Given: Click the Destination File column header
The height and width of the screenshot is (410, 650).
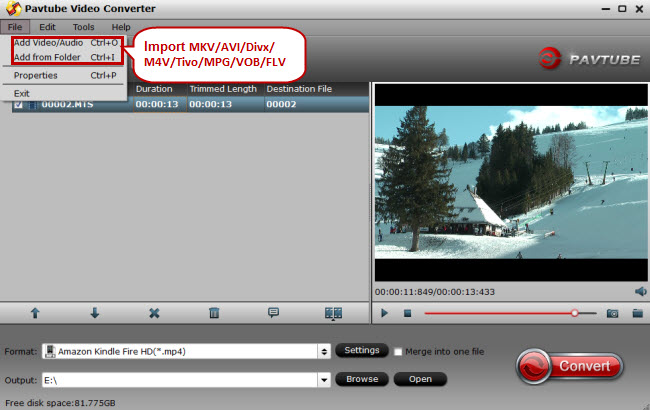Looking at the screenshot, I should (299, 89).
